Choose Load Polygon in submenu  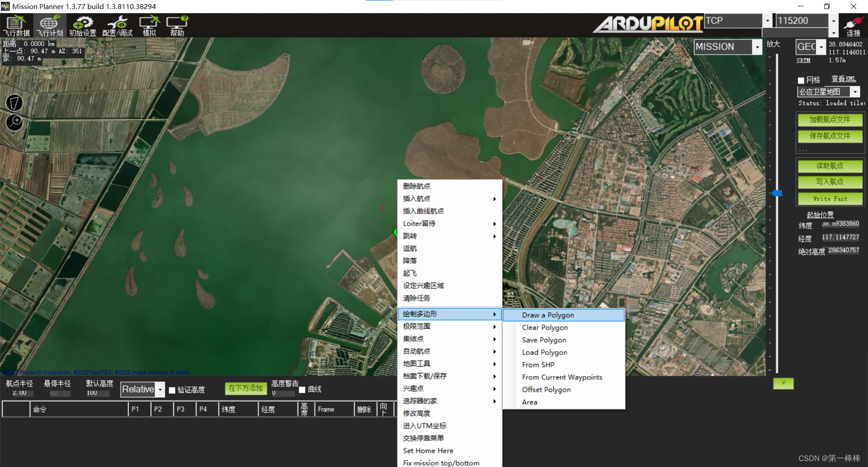[x=563, y=352]
